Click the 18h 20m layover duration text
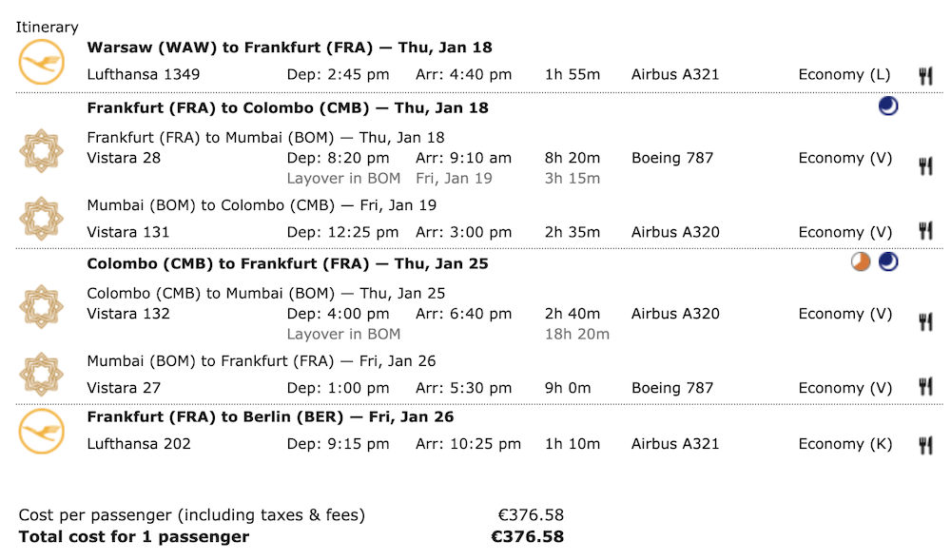The width and height of the screenshot is (951, 560). pyautogui.click(x=577, y=334)
